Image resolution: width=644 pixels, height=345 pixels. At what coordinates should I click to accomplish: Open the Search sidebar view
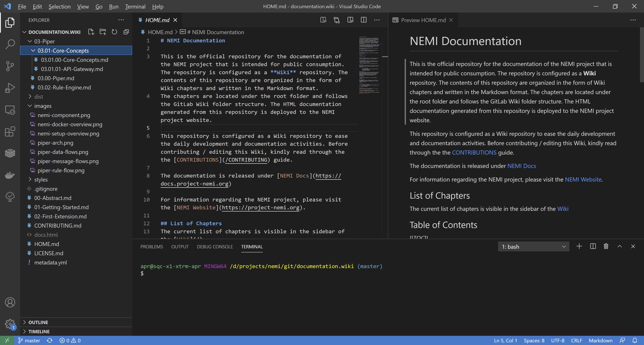(x=10, y=44)
